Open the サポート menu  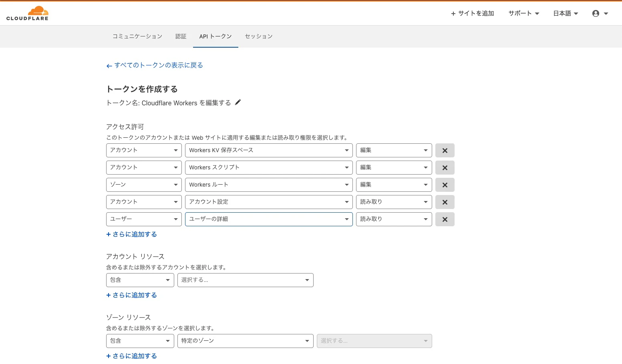point(524,14)
